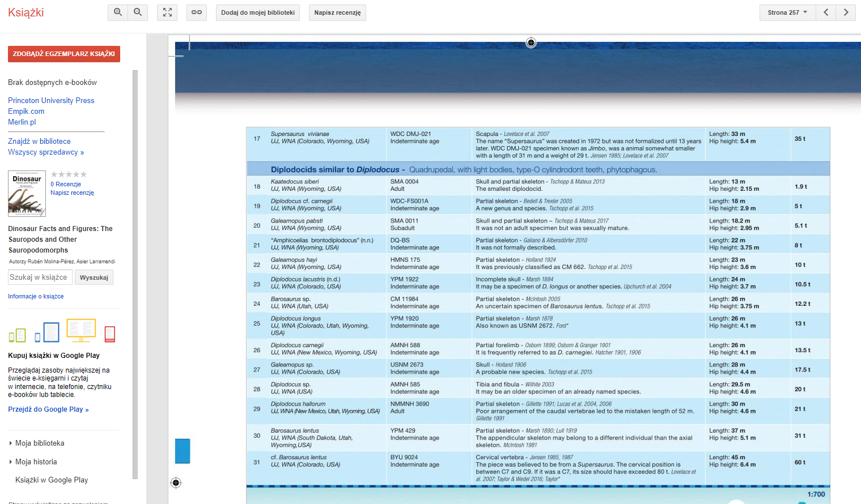Open the Princeton University Press link
Image resolution: width=861 pixels, height=504 pixels.
[x=51, y=100]
